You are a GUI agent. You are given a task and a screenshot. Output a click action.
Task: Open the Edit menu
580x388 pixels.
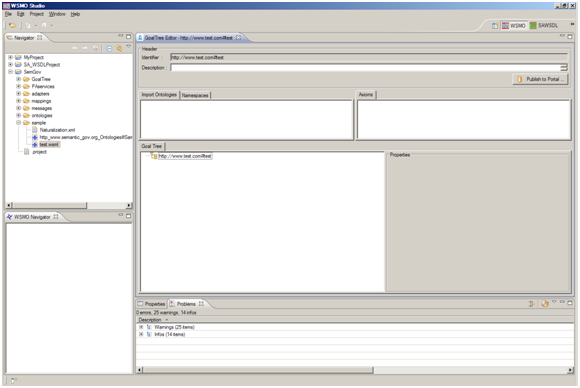pos(21,14)
